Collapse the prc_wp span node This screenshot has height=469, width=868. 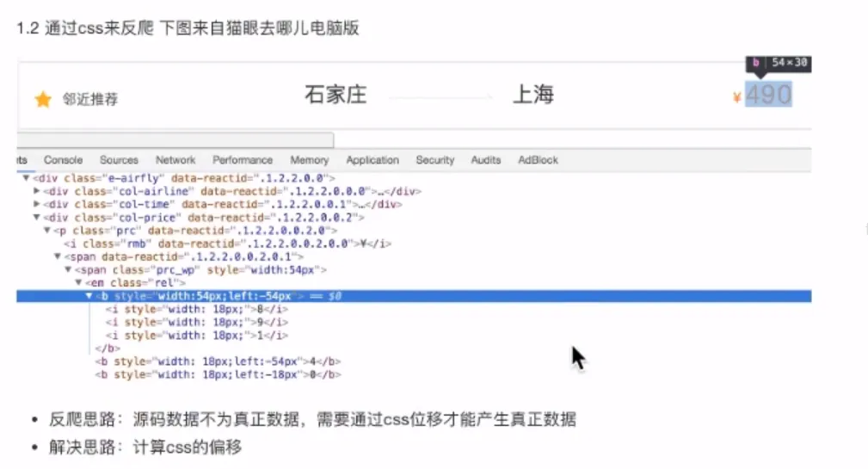tap(67, 270)
